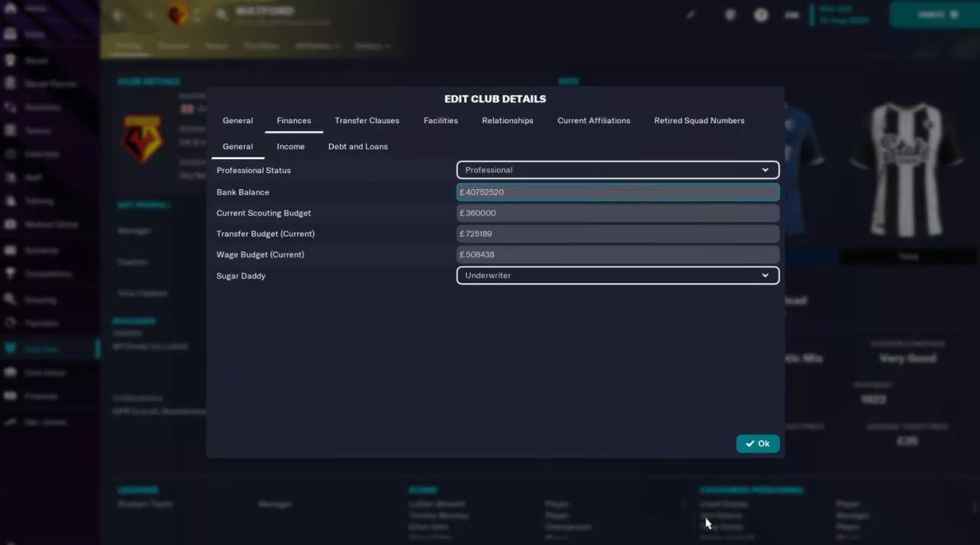This screenshot has width=980, height=545.
Task: Expand the Sugar Daddy dropdown
Action: coord(617,276)
